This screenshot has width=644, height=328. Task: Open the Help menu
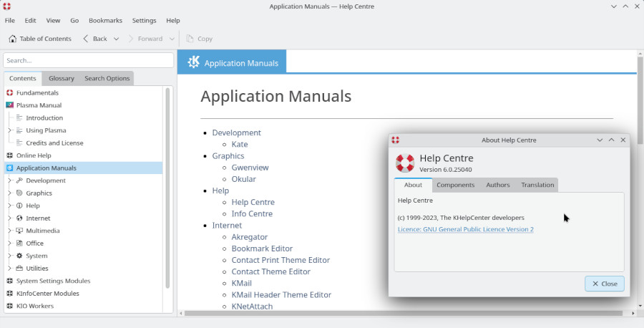[x=173, y=21]
